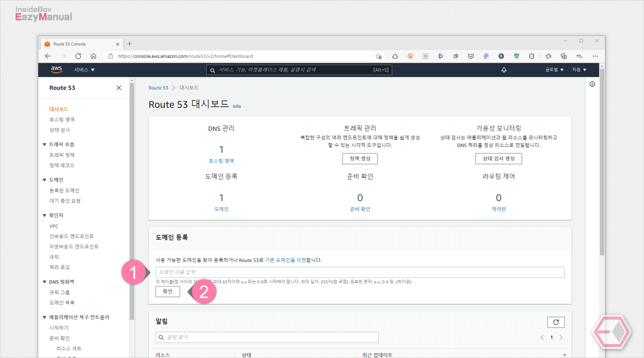Open browser settings ellipsis menu

click(595, 56)
